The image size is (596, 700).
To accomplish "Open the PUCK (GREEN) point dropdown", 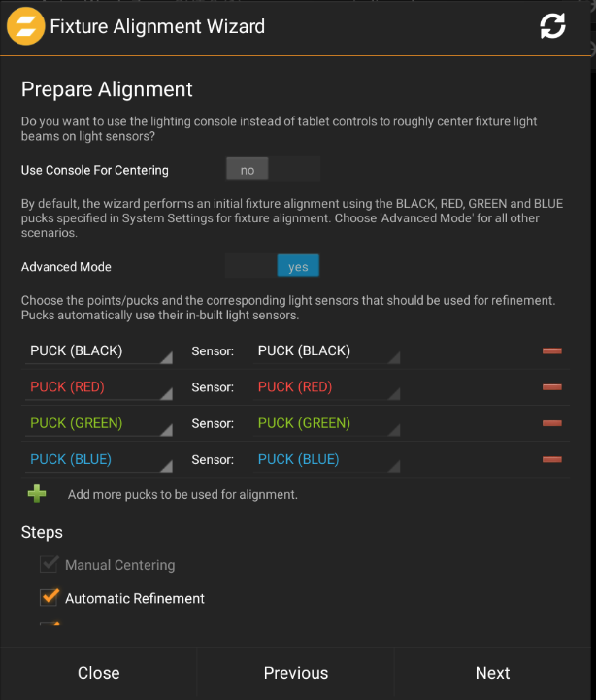I will coord(100,424).
